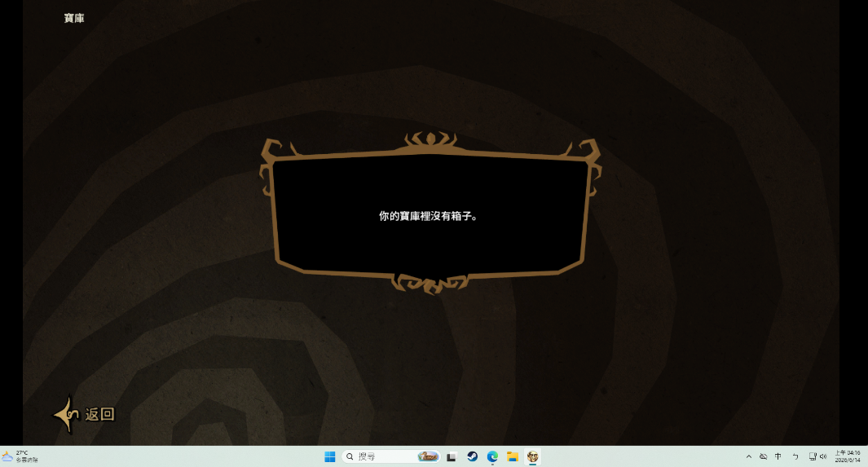Switch the 中 input method indicator
Viewport: 868px width, 467px height.
pos(778,456)
